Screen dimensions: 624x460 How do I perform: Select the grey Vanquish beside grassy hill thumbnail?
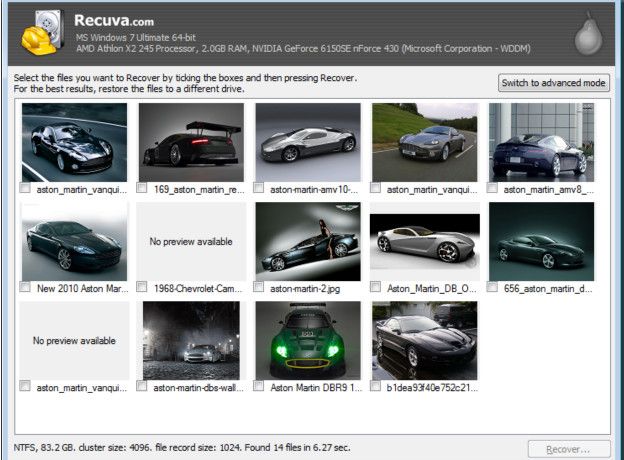click(425, 142)
